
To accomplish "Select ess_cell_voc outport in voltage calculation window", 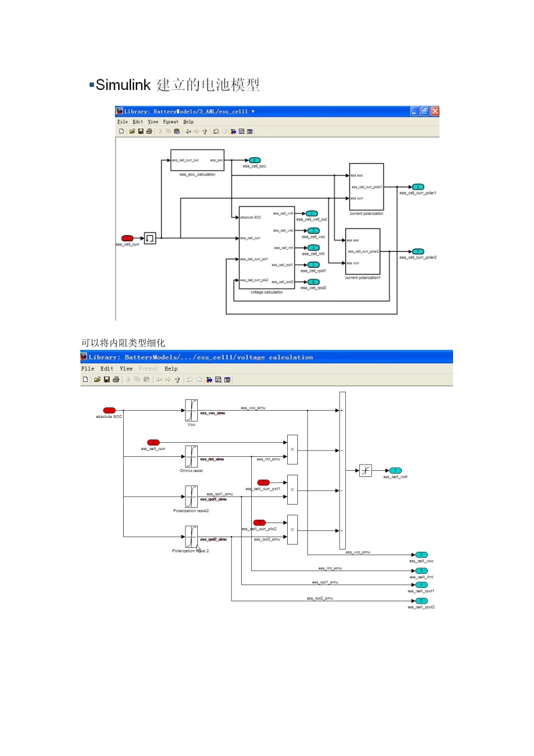I will pyautogui.click(x=422, y=555).
